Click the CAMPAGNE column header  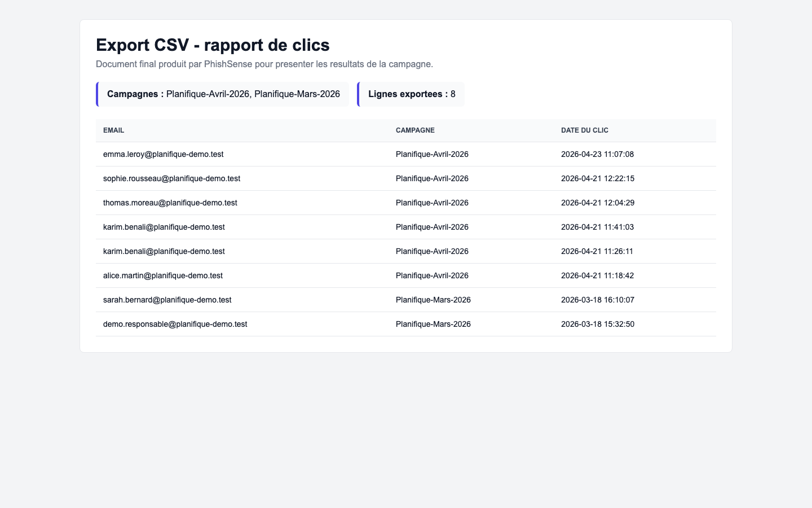[x=415, y=130]
